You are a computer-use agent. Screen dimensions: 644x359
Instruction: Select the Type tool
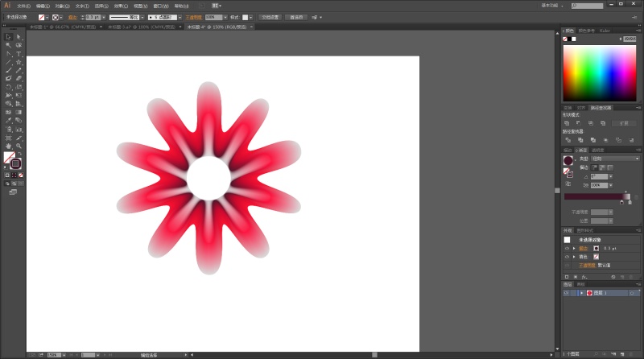coord(19,53)
